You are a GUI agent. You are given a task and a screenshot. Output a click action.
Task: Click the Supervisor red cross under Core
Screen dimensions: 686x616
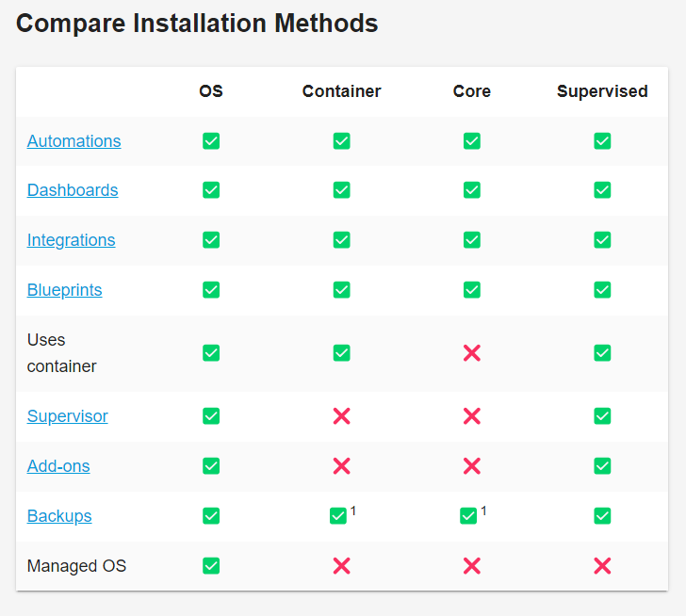tap(472, 416)
